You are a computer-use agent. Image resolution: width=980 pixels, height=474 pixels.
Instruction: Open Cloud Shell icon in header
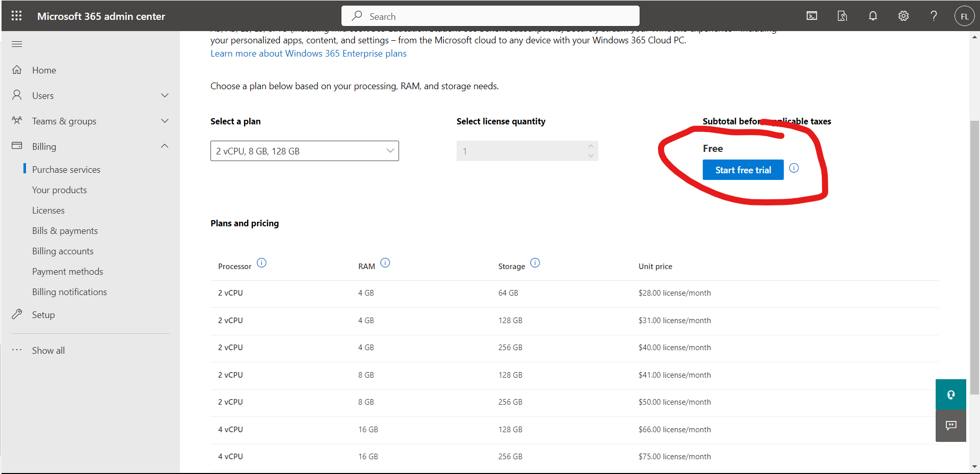coord(812,16)
